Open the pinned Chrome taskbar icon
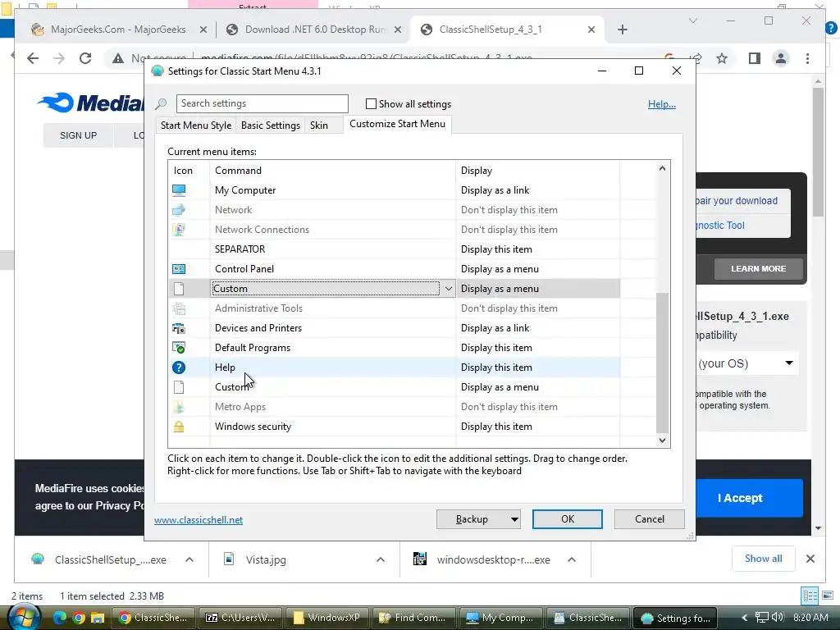840x630 pixels. pos(79,618)
